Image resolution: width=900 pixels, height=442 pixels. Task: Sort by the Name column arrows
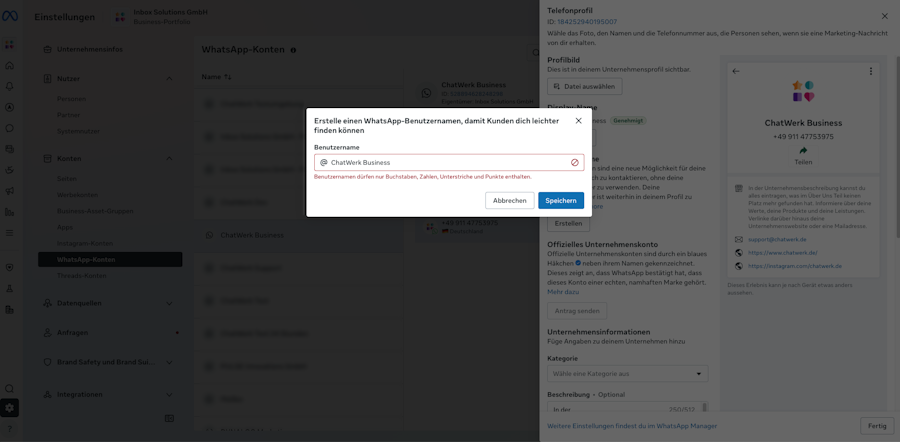[x=228, y=77]
